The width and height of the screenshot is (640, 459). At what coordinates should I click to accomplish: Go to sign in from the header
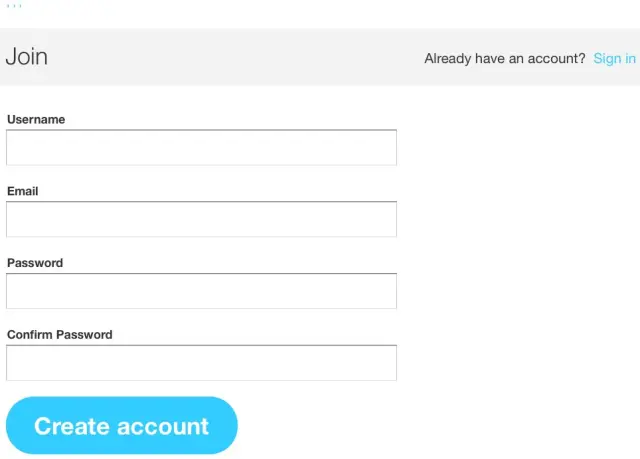click(614, 58)
